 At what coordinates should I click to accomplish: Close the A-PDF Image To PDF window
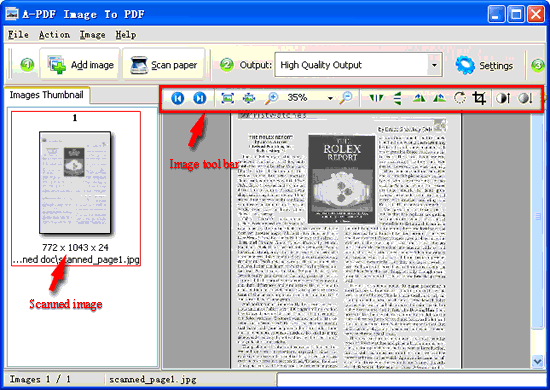[536, 14]
